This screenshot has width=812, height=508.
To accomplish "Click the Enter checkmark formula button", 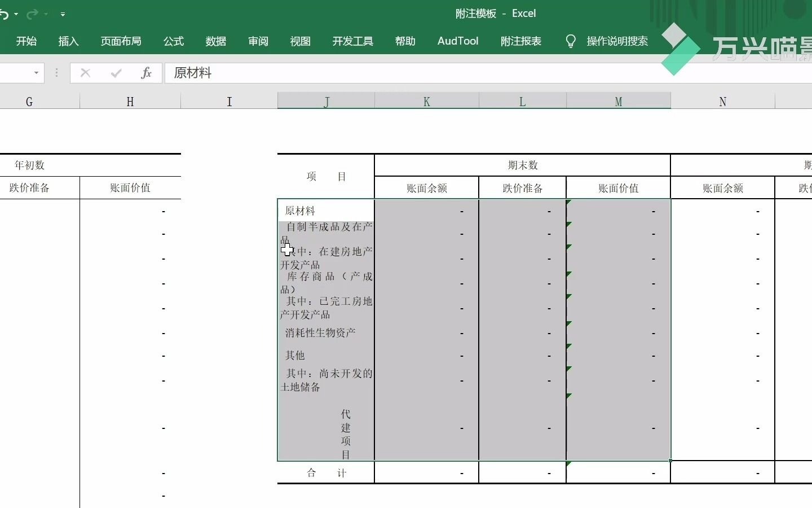I will [x=116, y=73].
